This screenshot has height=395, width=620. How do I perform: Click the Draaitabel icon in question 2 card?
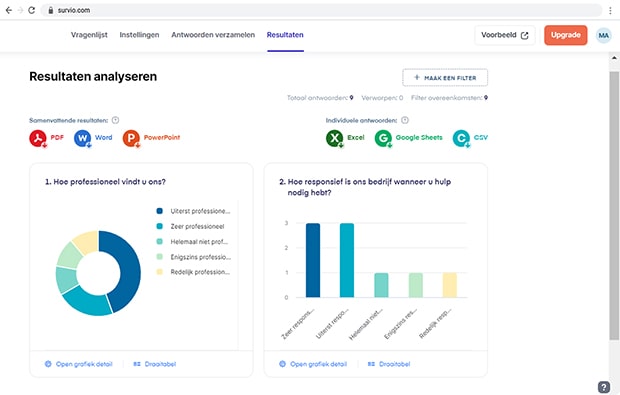point(371,364)
